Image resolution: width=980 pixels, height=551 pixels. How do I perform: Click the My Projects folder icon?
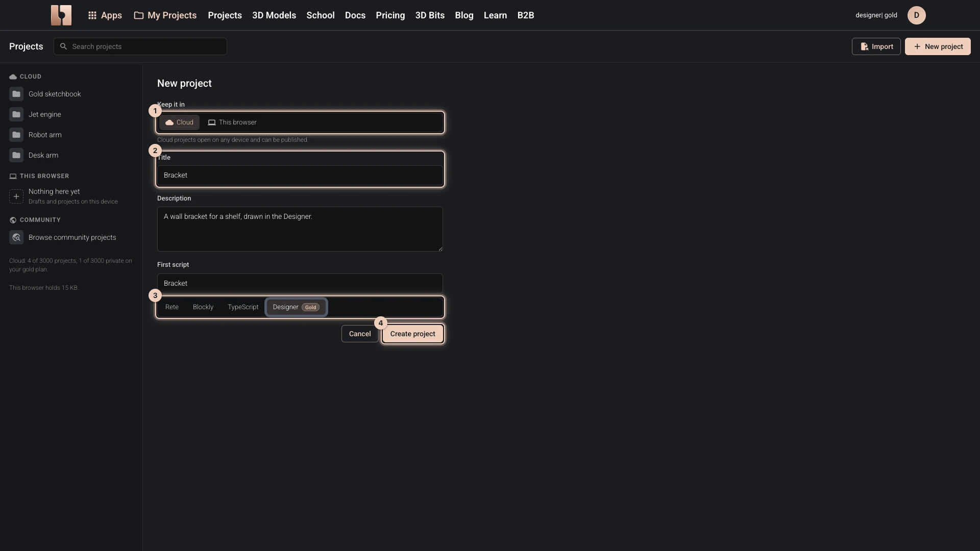coord(138,15)
